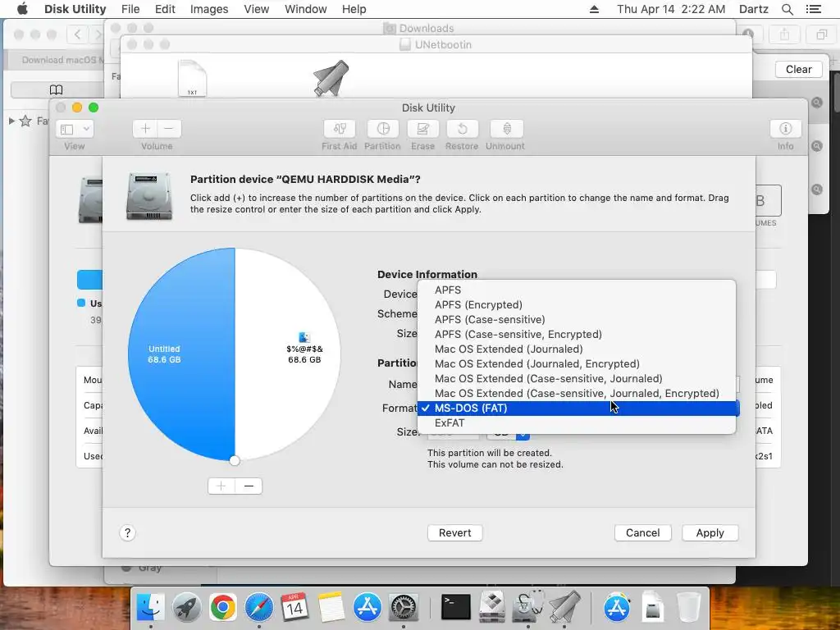Screen dimensions: 840x630
Task: Open Google Chrome from the Dock
Action: click(x=223, y=608)
